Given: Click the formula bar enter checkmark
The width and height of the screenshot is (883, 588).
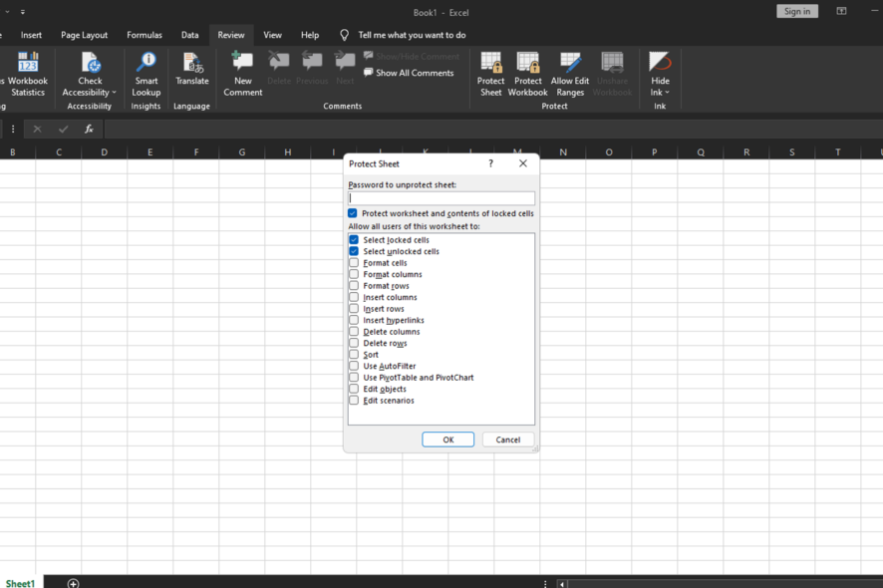Looking at the screenshot, I should (x=63, y=129).
